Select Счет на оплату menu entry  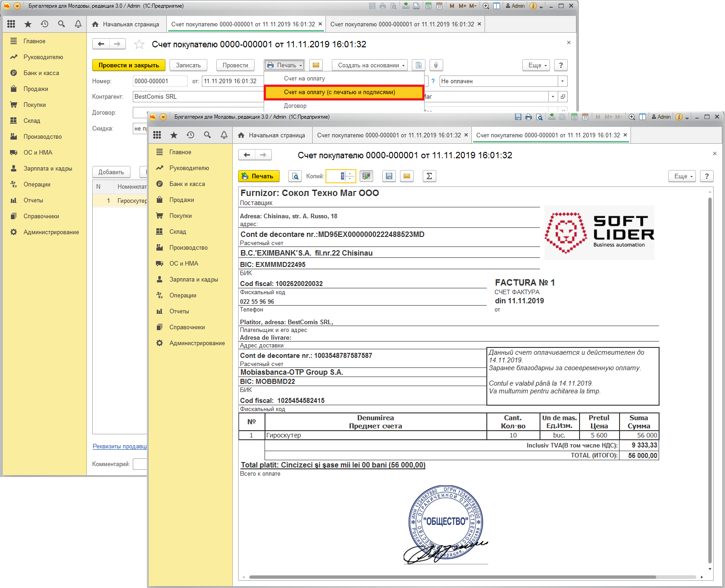click(305, 78)
